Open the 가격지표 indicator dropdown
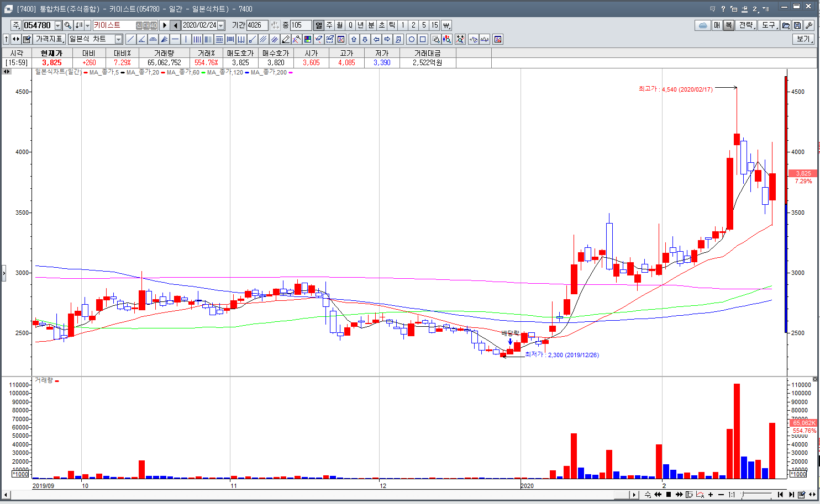 (50, 39)
